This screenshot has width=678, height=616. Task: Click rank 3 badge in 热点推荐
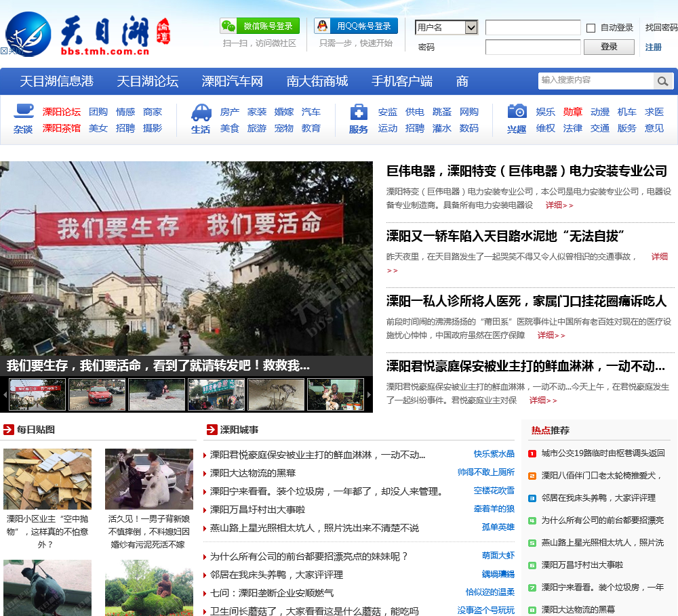pos(532,498)
